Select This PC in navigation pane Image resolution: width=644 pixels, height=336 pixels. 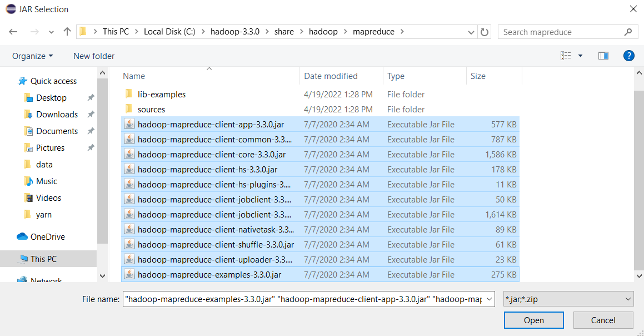pyautogui.click(x=43, y=259)
